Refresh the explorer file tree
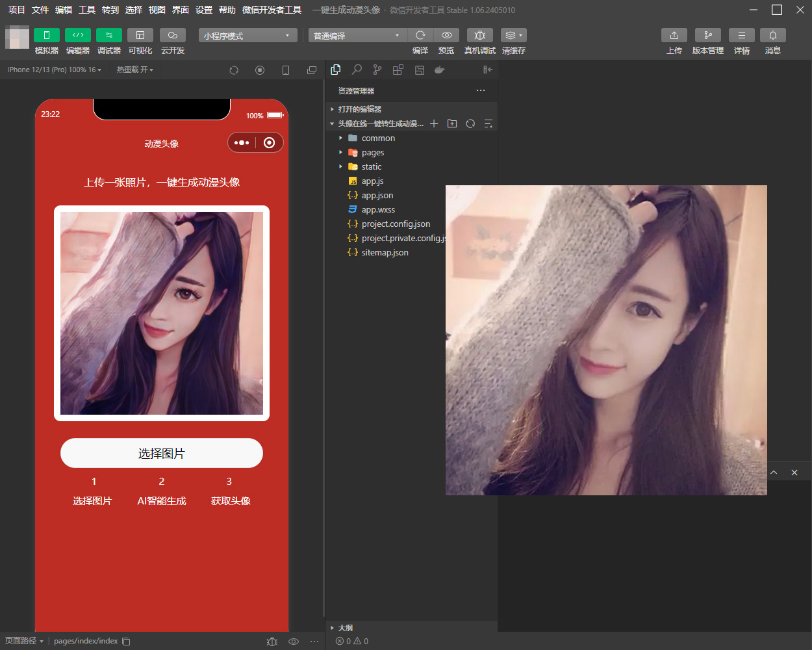 [x=470, y=123]
